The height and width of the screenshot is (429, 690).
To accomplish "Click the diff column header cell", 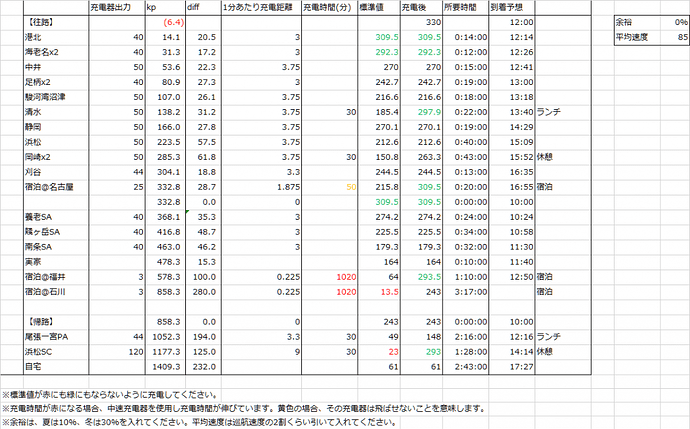I will coord(203,7).
